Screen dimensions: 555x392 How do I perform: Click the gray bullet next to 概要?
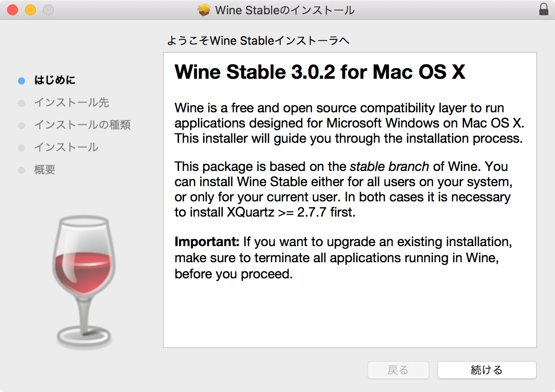21,170
